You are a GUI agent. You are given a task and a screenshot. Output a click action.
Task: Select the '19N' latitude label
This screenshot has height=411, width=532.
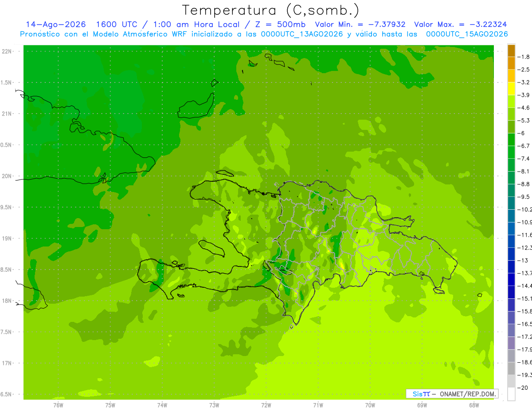(7, 239)
